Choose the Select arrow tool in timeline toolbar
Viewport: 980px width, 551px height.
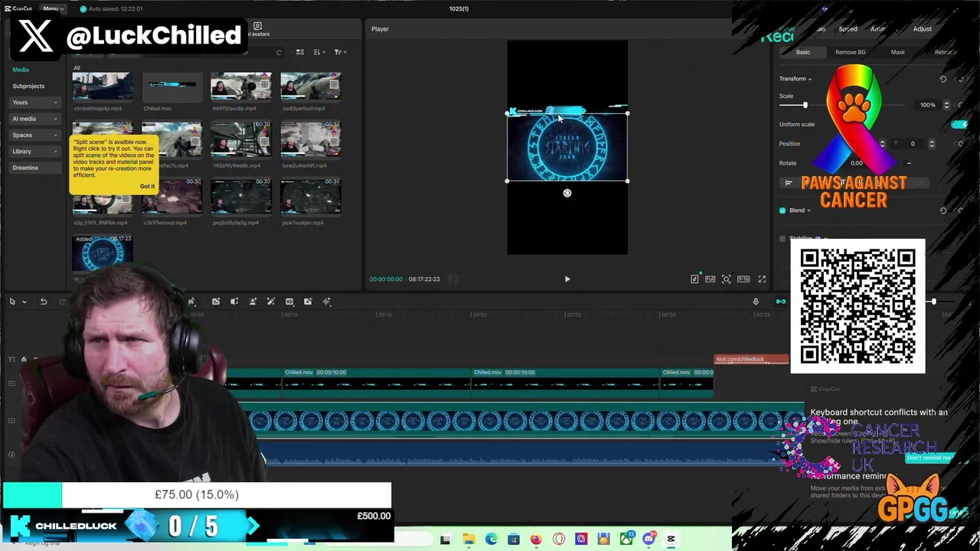tap(12, 302)
